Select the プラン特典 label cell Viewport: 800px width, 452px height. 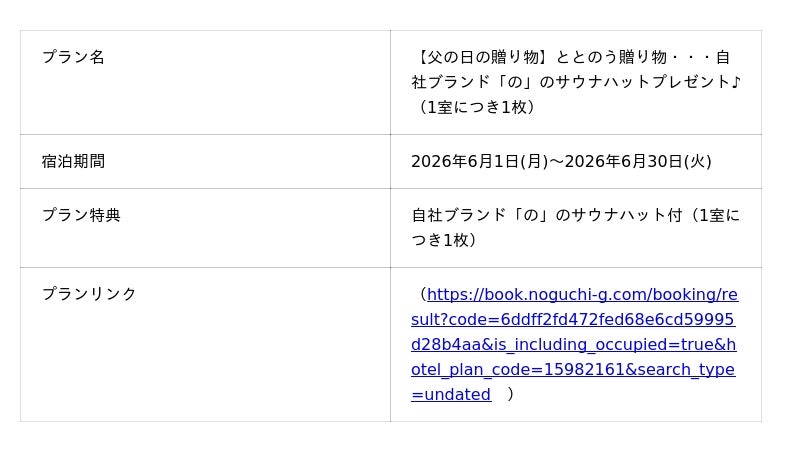tap(81, 215)
